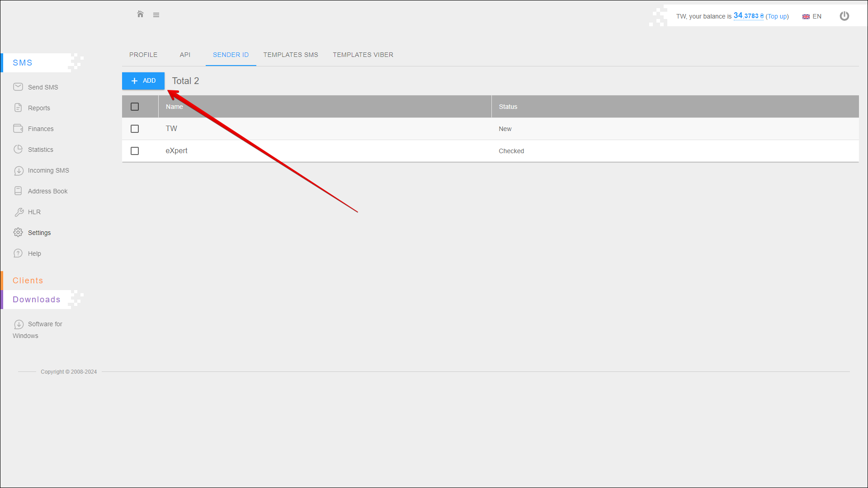The image size is (868, 488).
Task: Click the home icon at top
Action: tap(140, 14)
